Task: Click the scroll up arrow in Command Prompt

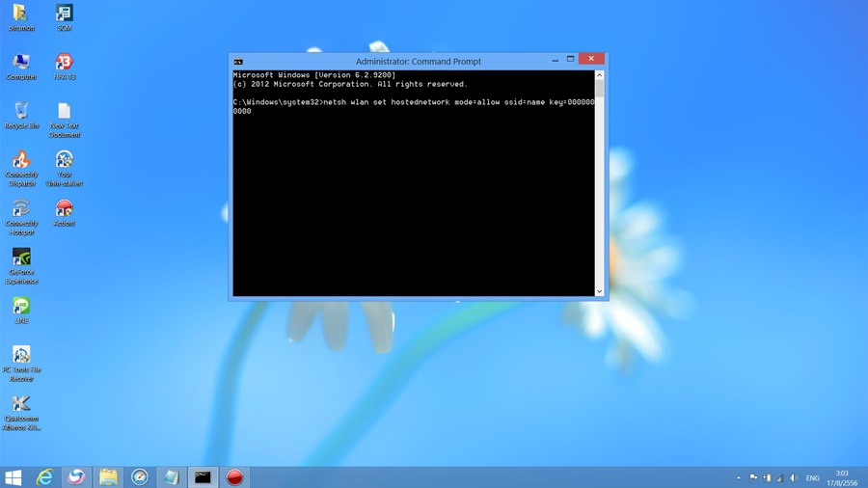Action: click(x=600, y=74)
